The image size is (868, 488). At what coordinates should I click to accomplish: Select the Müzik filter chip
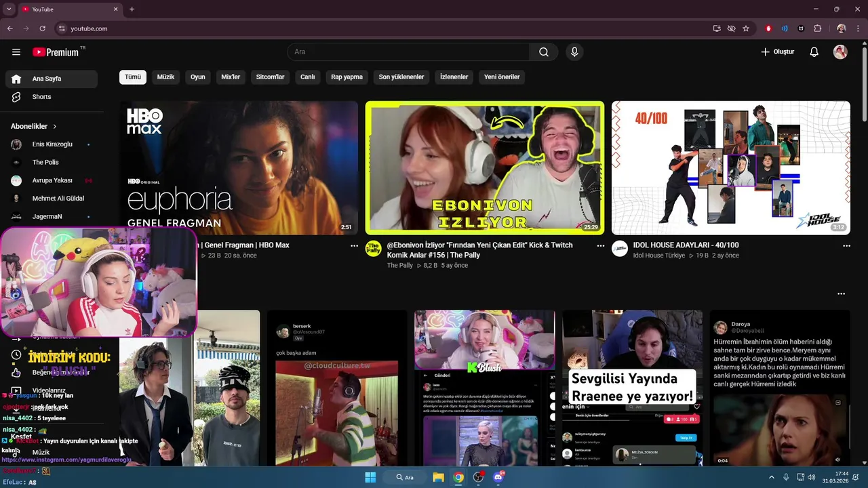tap(165, 77)
